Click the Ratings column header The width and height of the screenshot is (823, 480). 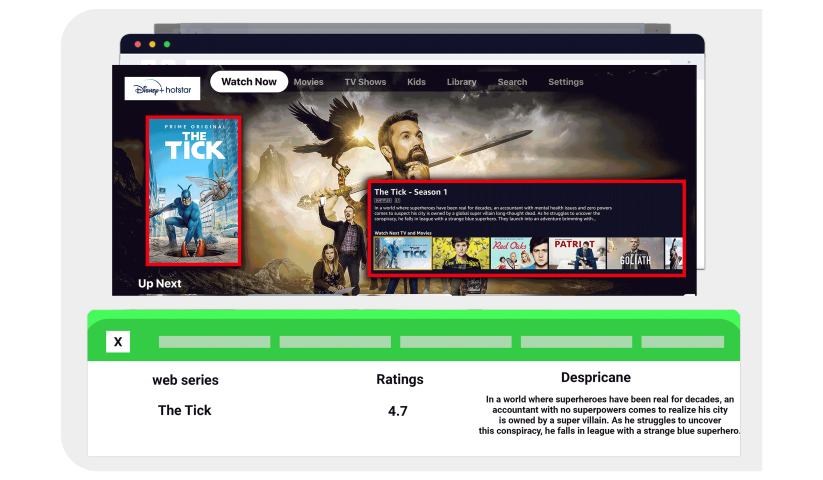400,379
